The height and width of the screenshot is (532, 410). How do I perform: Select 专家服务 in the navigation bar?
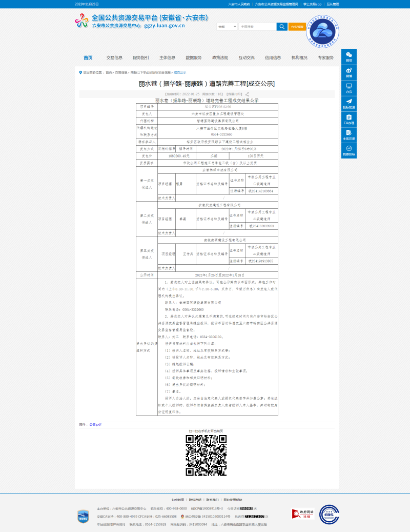tap(325, 58)
